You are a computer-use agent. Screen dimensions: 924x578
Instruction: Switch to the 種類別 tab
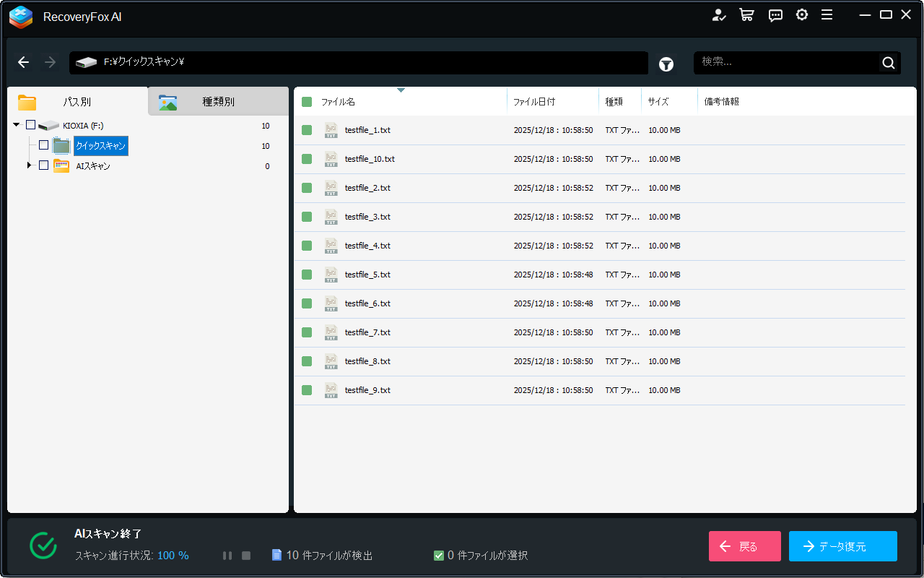tap(217, 102)
